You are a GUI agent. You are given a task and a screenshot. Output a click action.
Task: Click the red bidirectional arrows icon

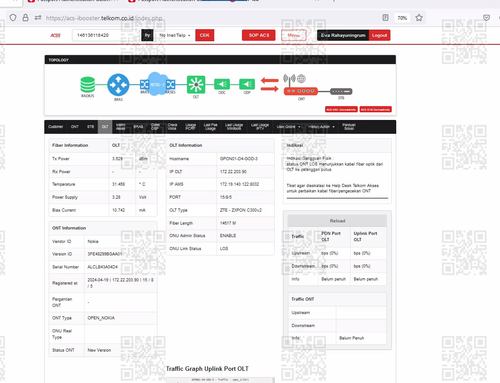(x=270, y=85)
